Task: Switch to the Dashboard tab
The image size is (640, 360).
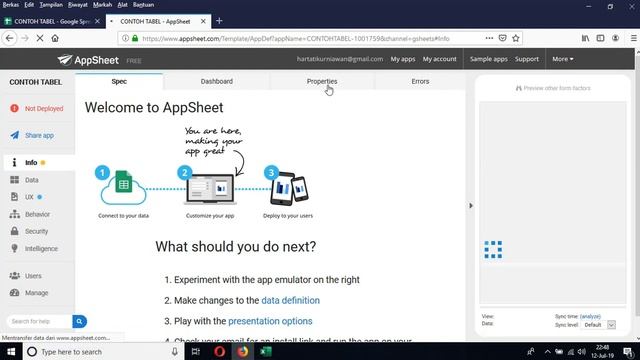Action: pos(217,82)
